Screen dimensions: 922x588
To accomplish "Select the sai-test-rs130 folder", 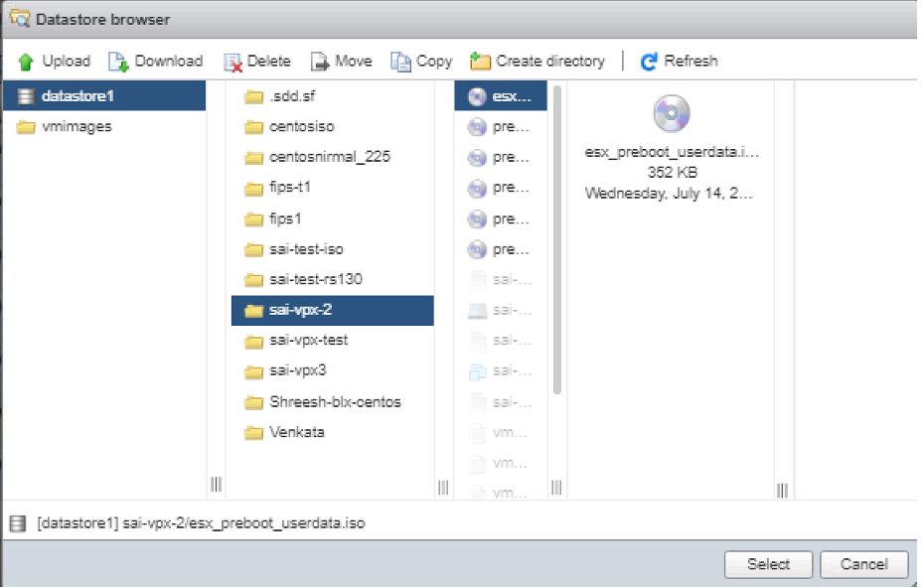I will point(332,279).
